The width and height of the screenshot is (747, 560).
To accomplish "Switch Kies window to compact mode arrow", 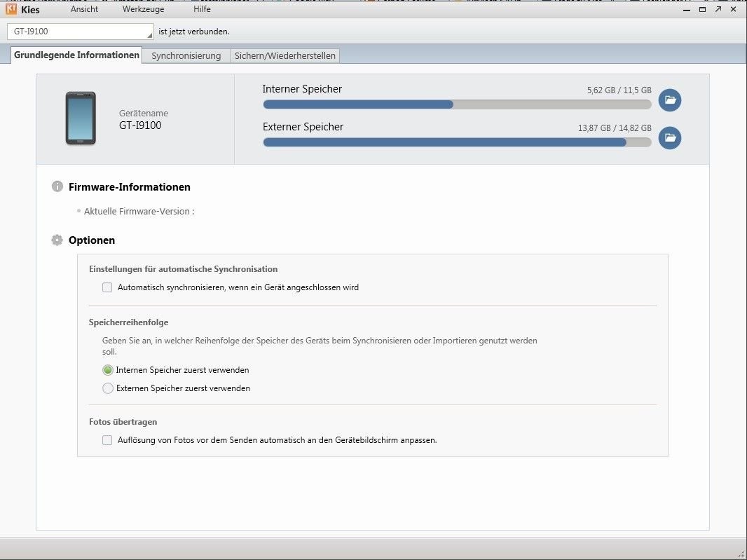I will click(718, 9).
